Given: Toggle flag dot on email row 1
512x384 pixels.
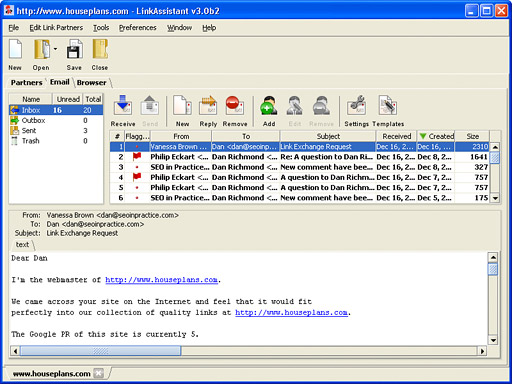Looking at the screenshot, I should point(137,147).
